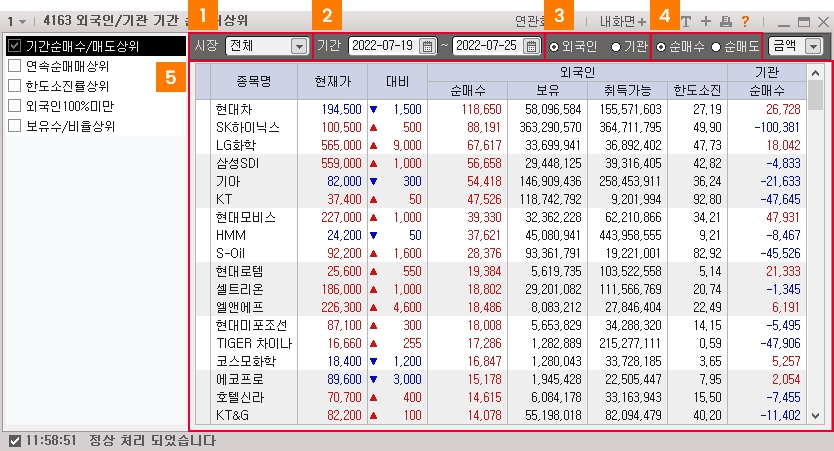Image resolution: width=834 pixels, height=451 pixels.
Task: Sort by the 현재가 column header
Action: [x=332, y=81]
